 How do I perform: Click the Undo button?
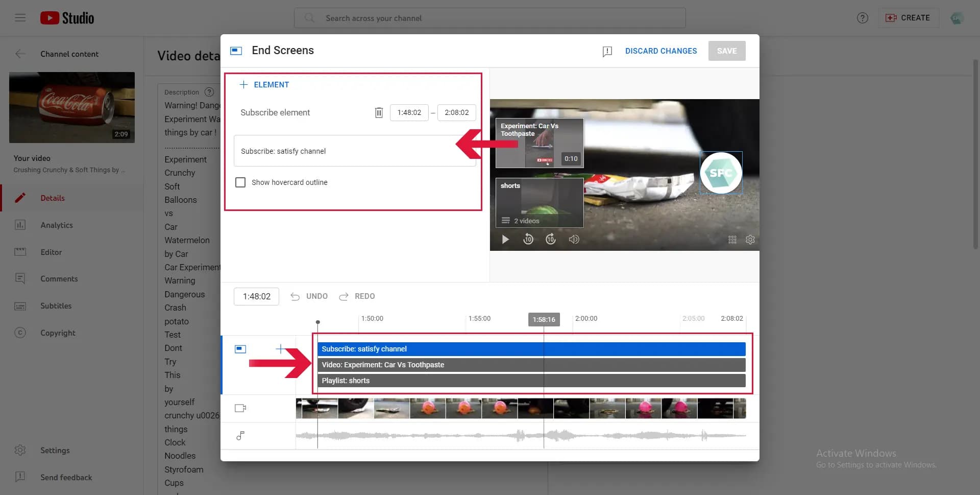[x=309, y=296]
